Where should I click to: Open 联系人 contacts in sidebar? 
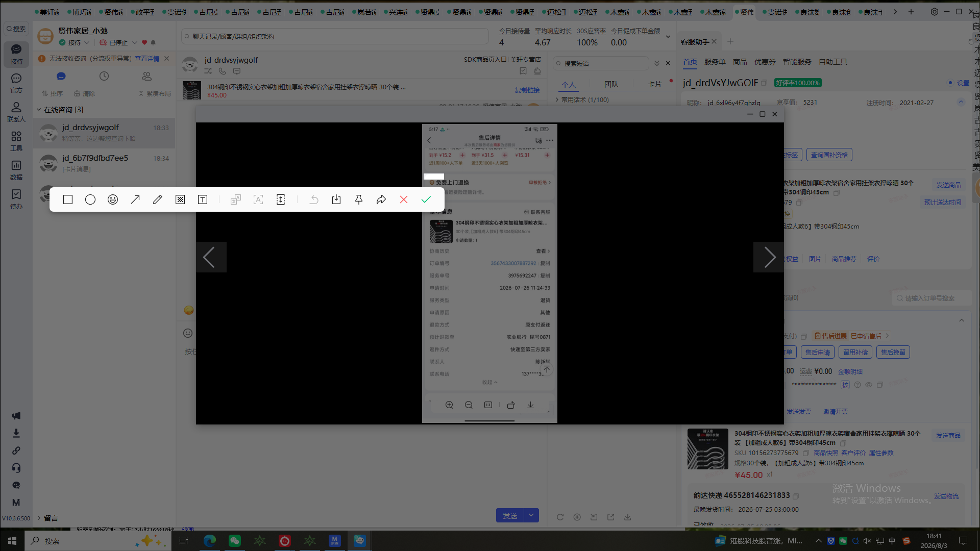[x=16, y=112]
